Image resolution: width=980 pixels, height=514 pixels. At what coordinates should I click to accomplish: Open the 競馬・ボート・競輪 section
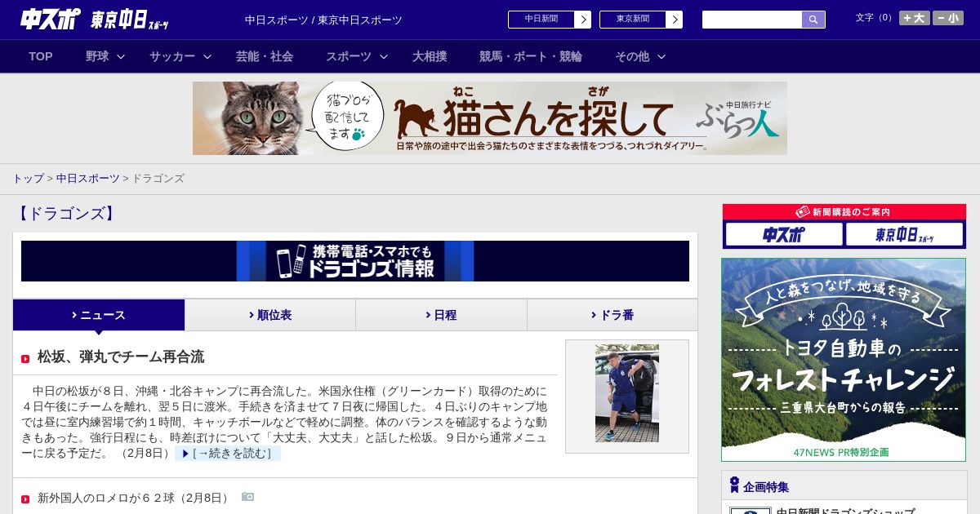pos(531,56)
